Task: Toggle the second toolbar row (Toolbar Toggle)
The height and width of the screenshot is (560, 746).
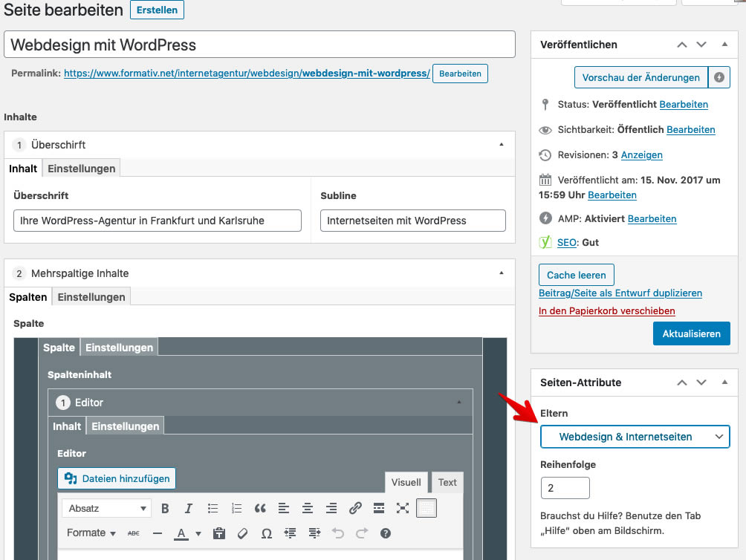Action: tap(425, 508)
